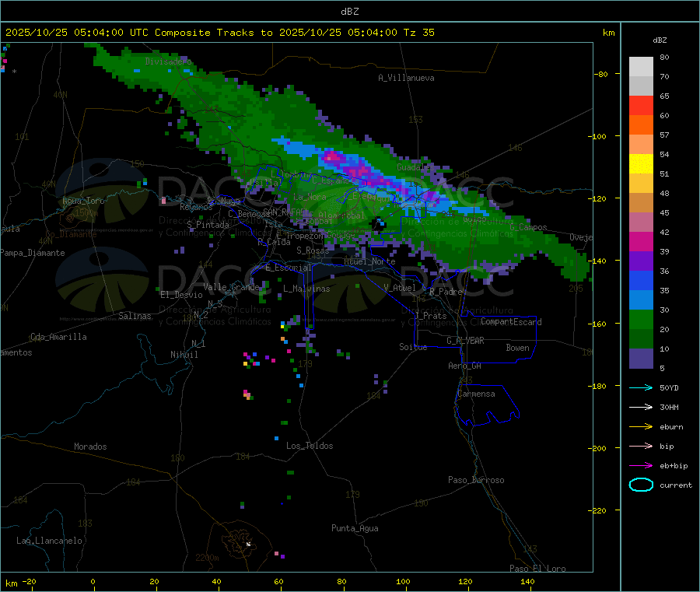Click the 'Carmensa' map label

pos(476,394)
